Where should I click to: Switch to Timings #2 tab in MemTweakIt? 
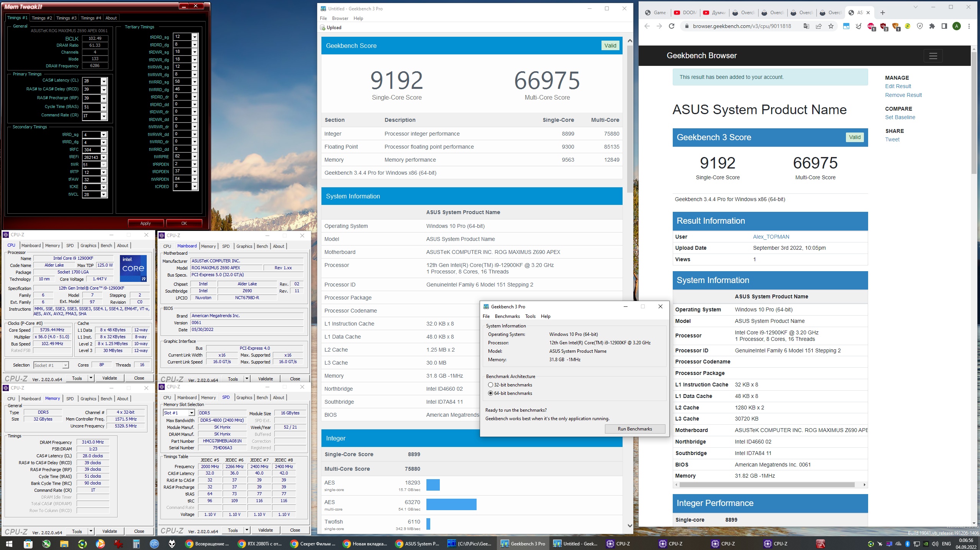click(x=42, y=18)
